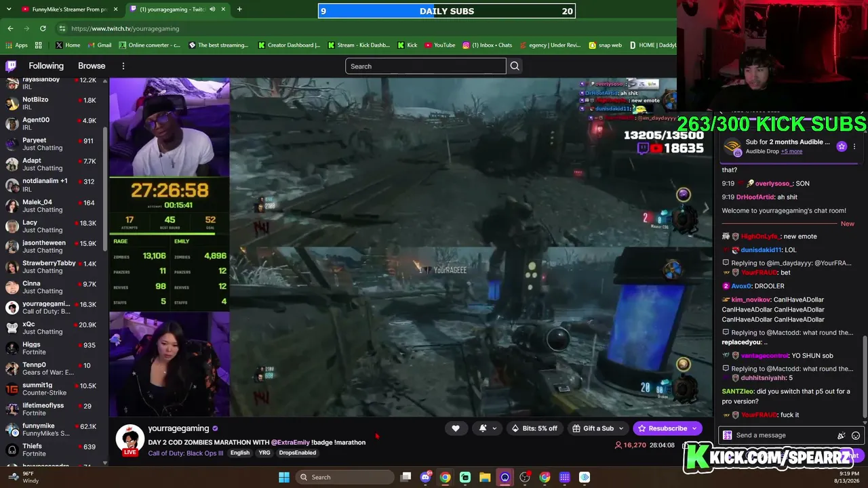Open the Twitch more options menu
This screenshot has width=868, height=488.
point(123,66)
